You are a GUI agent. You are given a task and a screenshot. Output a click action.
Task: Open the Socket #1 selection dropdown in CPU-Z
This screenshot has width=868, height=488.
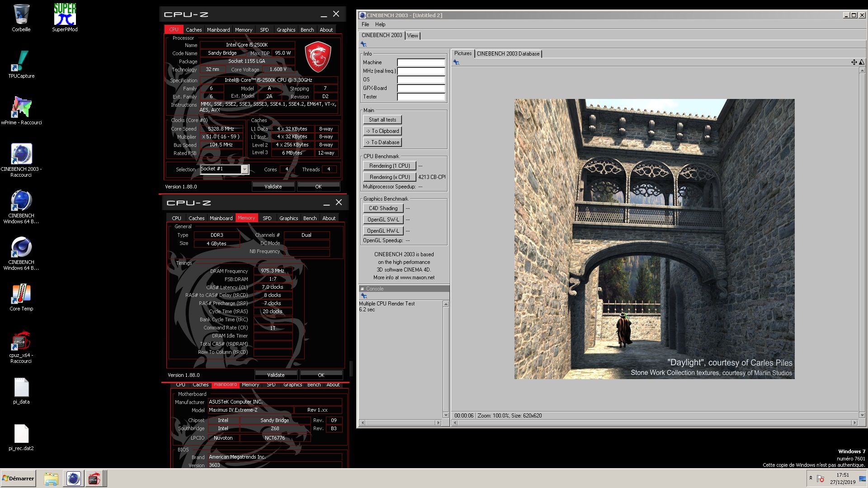coord(245,169)
